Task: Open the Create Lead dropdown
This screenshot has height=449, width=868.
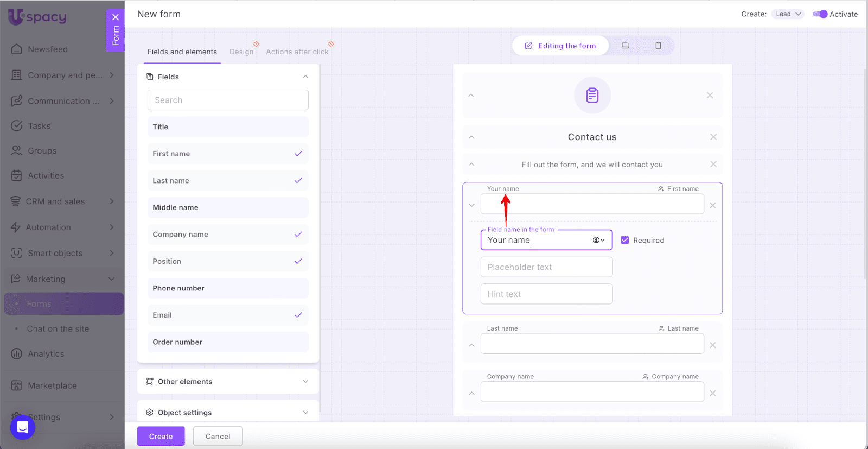Action: [x=788, y=14]
